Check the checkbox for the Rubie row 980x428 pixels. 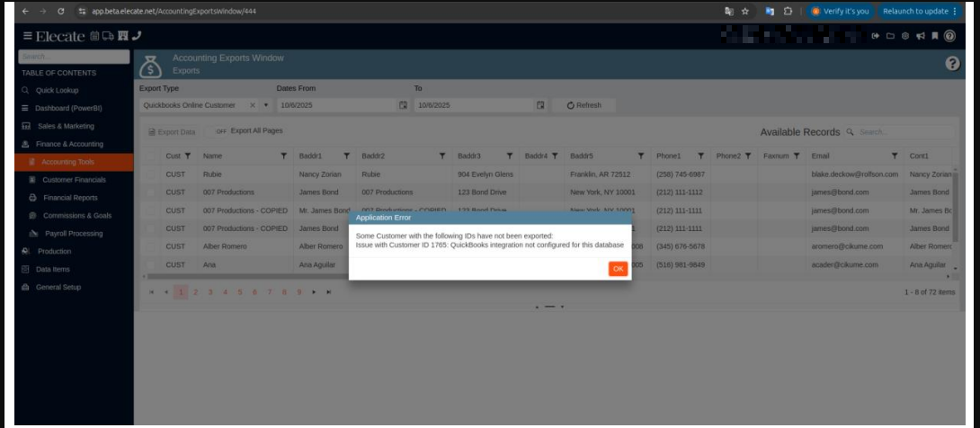(x=150, y=174)
